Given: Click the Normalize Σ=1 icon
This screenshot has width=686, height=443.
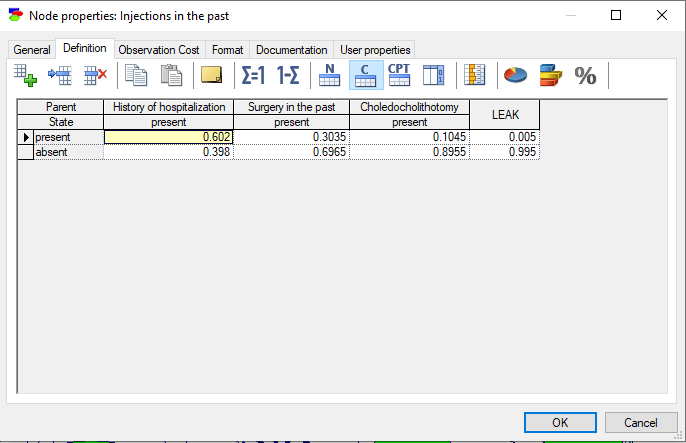Looking at the screenshot, I should pos(253,75).
